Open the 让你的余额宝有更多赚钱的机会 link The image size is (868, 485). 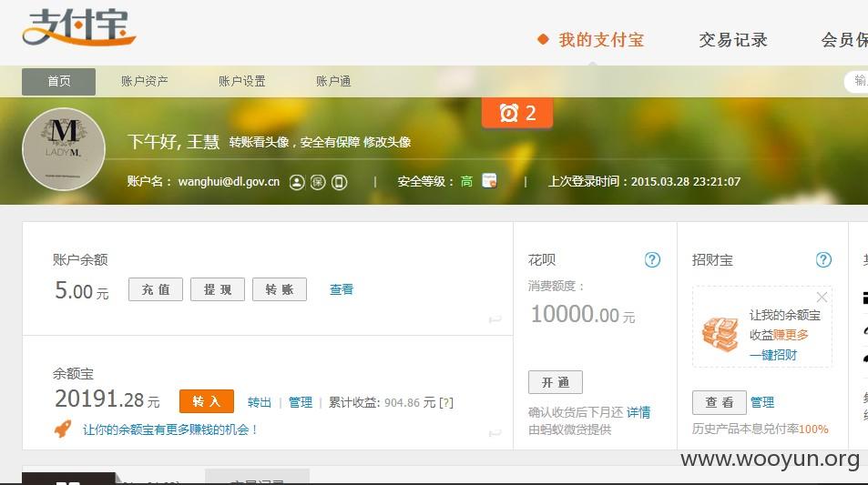[x=170, y=429]
